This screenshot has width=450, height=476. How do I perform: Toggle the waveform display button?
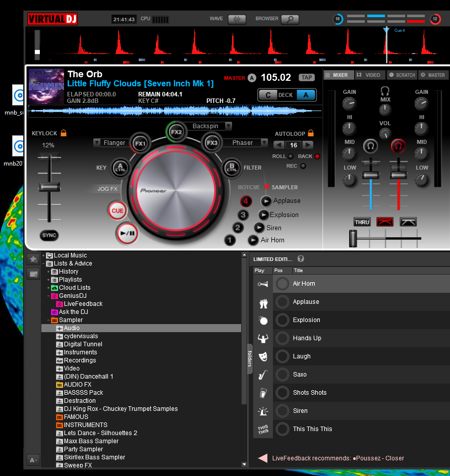pyautogui.click(x=237, y=19)
